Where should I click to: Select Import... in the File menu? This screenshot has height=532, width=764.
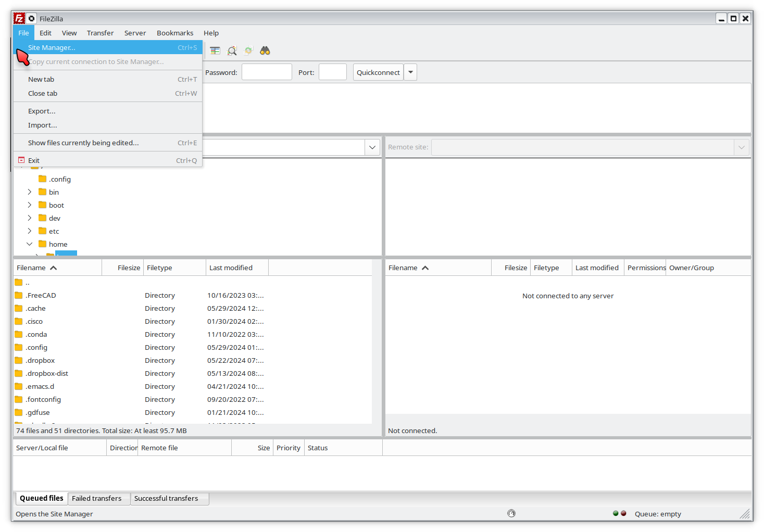[108, 125]
